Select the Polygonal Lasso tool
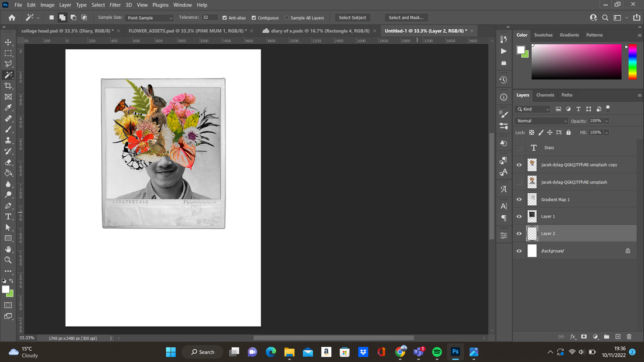Viewport: 644px width, 362px height. click(x=8, y=64)
